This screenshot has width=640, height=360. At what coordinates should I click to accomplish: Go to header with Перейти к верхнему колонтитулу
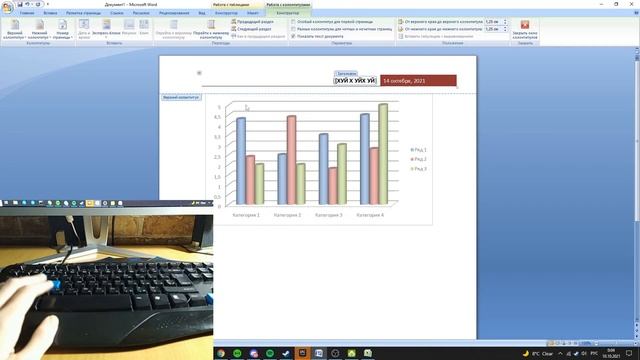173,29
